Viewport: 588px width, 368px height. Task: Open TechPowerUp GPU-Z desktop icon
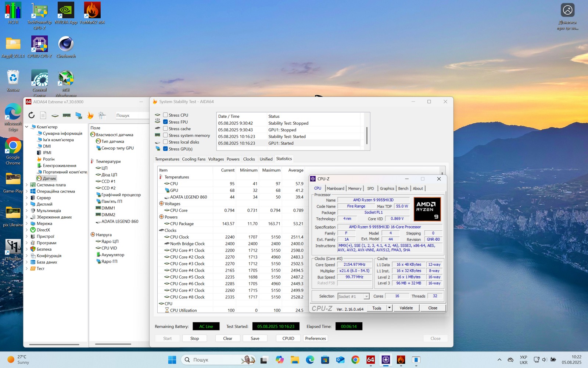tap(40, 16)
